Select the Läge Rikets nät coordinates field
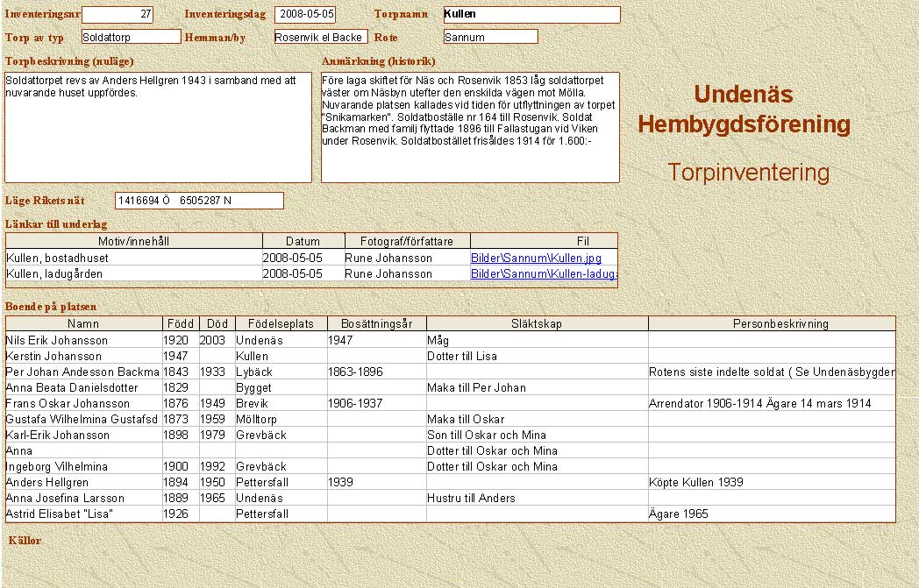Viewport: 919px width, 588px height. (199, 201)
